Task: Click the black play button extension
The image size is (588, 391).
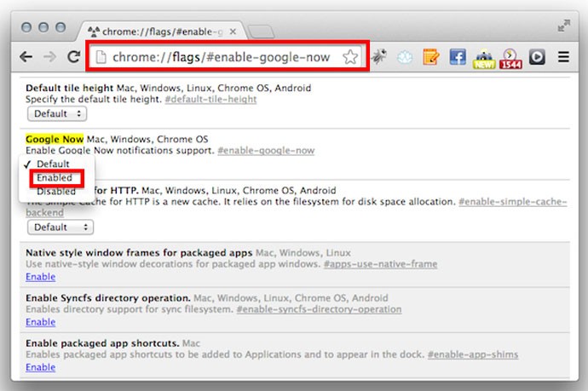Action: click(x=537, y=57)
